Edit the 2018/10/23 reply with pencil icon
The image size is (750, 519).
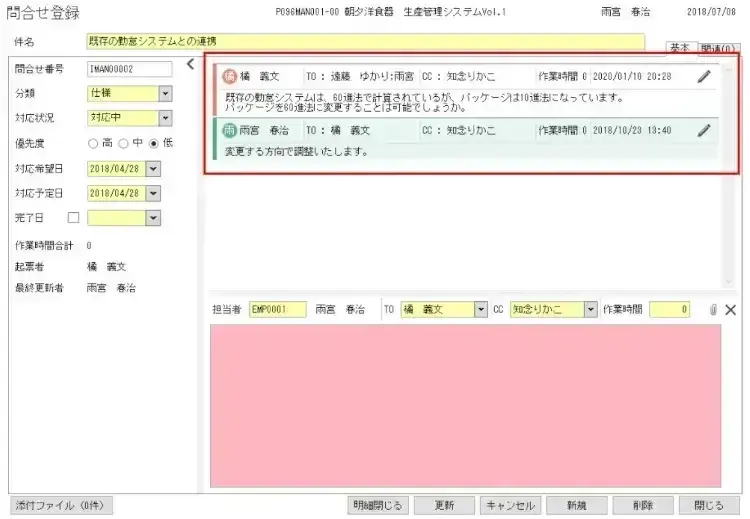tap(704, 130)
